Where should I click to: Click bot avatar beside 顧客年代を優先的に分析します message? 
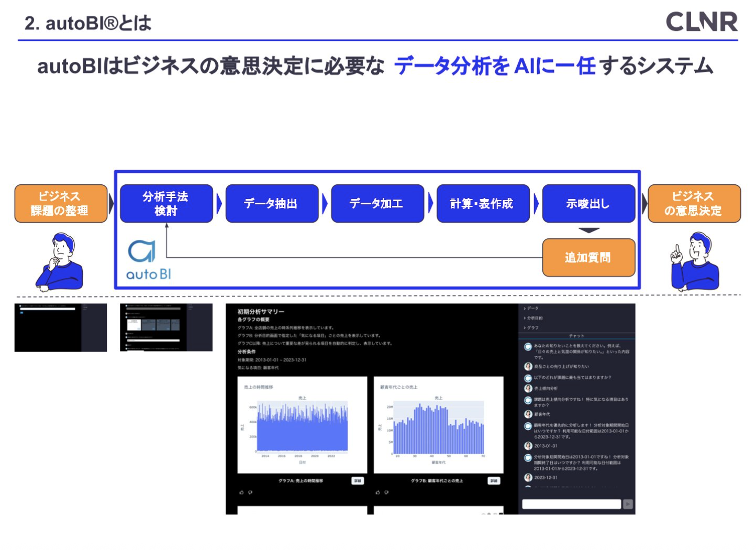coord(528,426)
